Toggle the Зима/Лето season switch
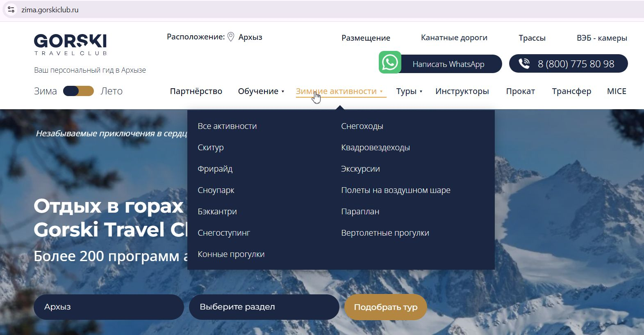 pos(78,91)
